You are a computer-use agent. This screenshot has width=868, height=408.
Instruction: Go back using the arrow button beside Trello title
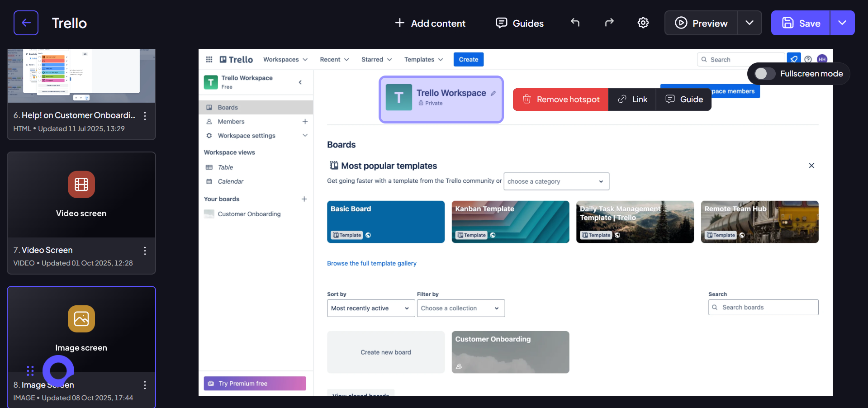[x=26, y=23]
